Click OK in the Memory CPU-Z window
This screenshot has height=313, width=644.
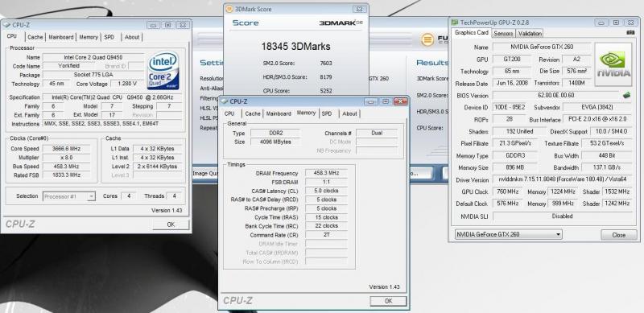tap(388, 301)
